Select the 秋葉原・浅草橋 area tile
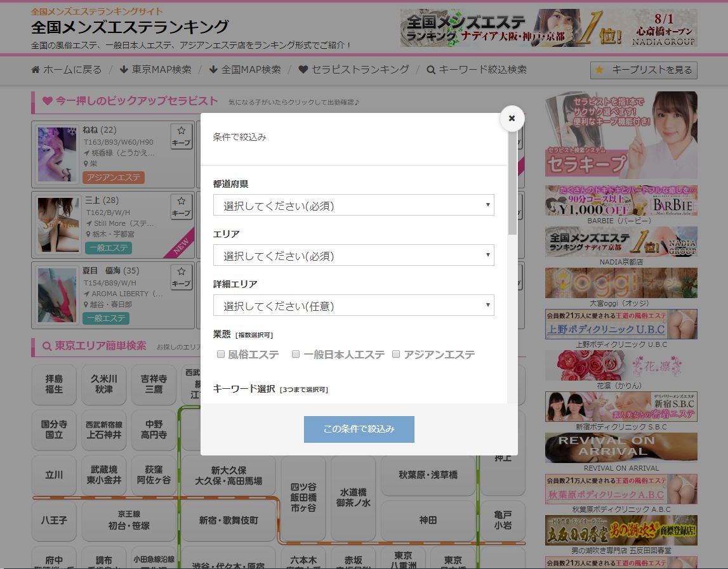 click(x=428, y=474)
